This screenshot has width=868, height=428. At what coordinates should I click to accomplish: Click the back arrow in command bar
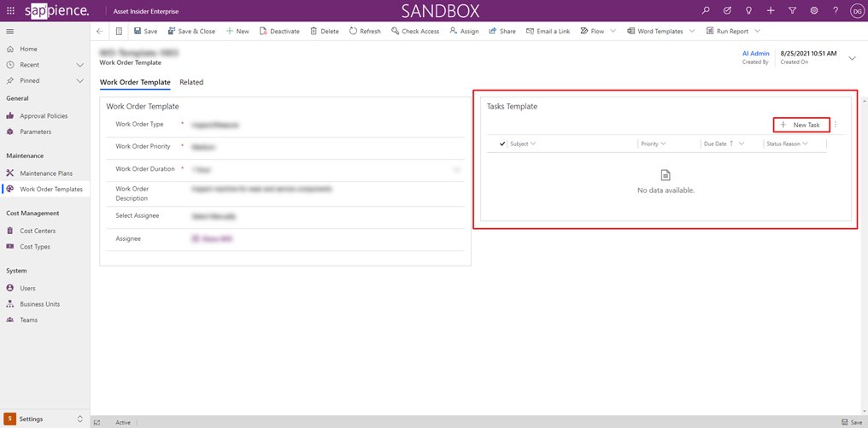[99, 32]
